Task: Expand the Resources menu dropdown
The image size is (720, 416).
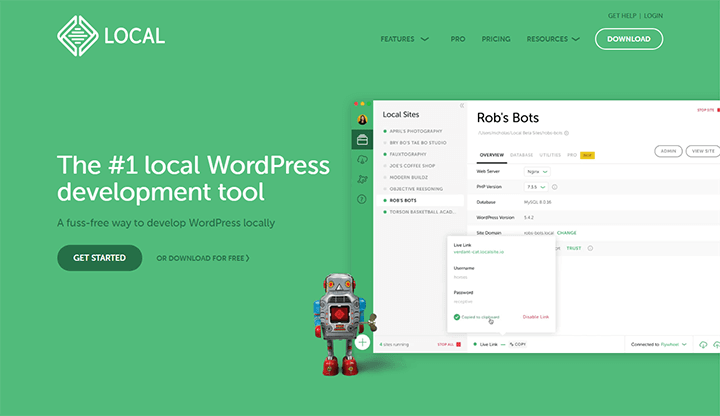Action: pos(553,39)
